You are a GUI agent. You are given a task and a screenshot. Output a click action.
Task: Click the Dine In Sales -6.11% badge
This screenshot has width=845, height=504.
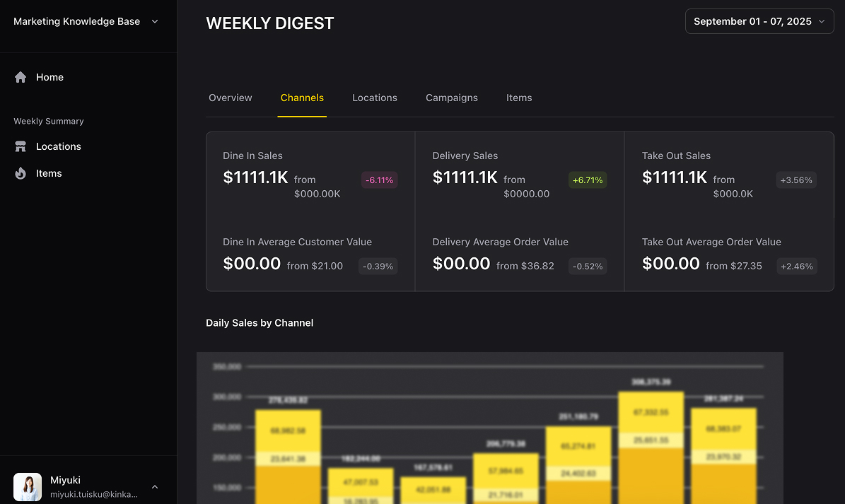380,180
